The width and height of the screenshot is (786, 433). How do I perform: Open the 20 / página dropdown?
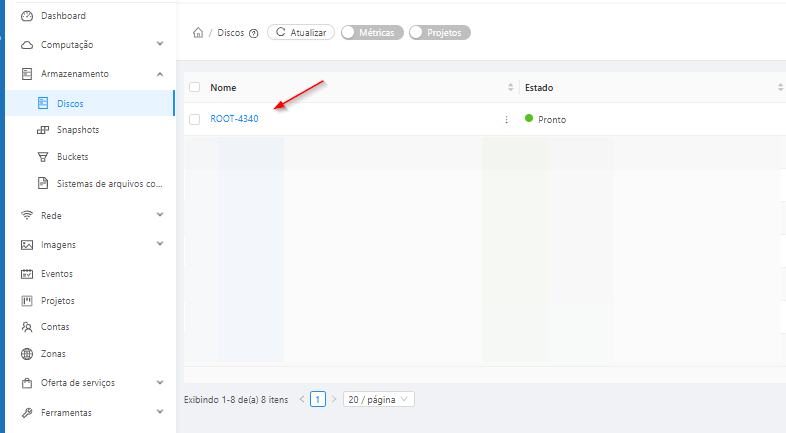[378, 399]
